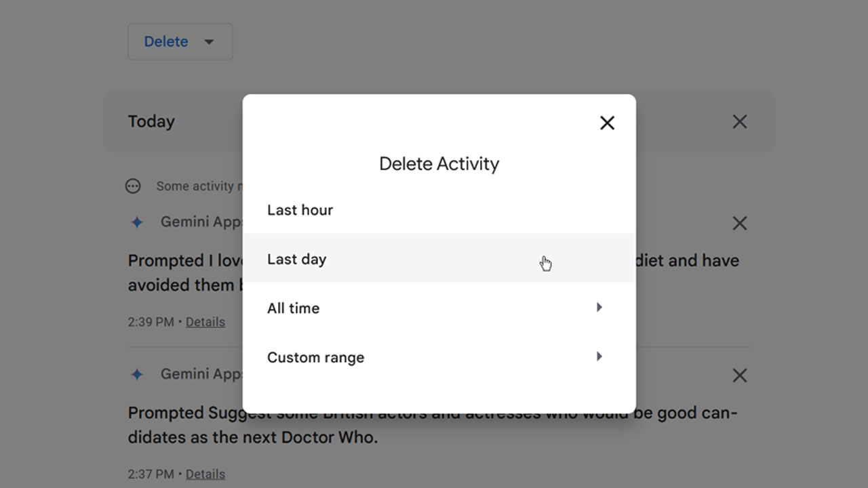Remove the 2:39 PM Gemini activity
This screenshot has height=488, width=868.
[740, 223]
